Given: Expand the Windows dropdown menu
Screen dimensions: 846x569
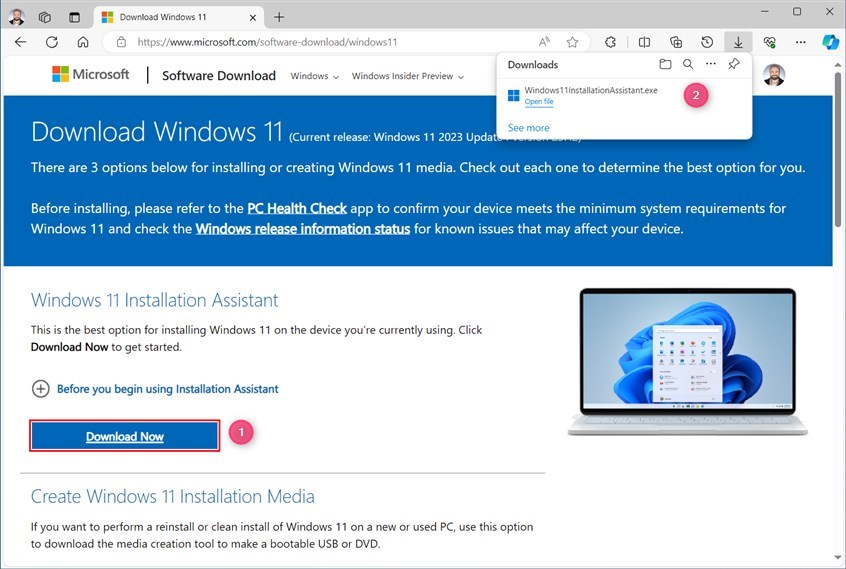Looking at the screenshot, I should coord(315,76).
